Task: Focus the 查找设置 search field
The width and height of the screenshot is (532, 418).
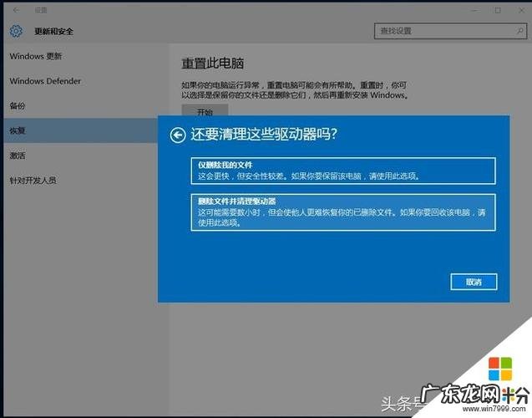Action: tap(451, 31)
